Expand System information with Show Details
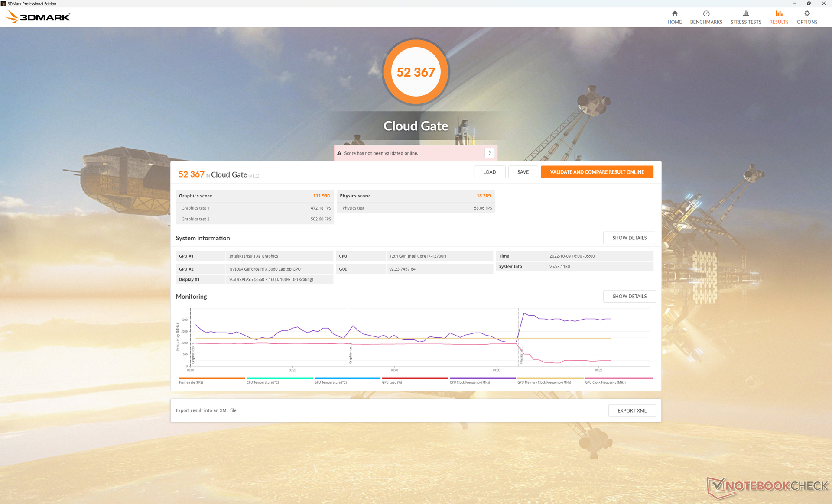The height and width of the screenshot is (504, 832). coord(629,238)
